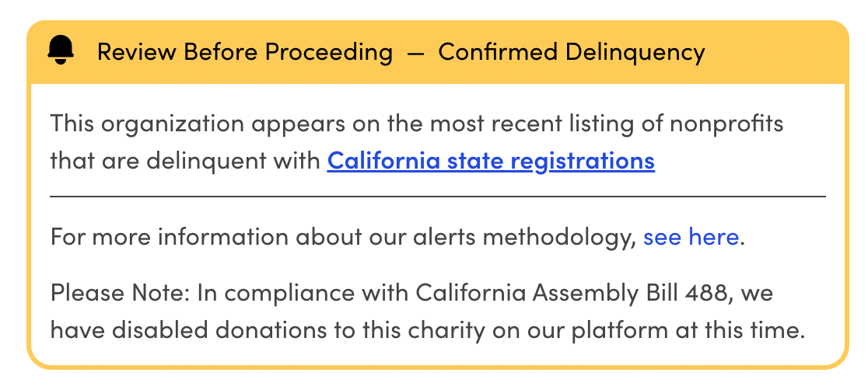Click the words "that are delinquent with"
This screenshot has height=390, width=868.
(185, 161)
